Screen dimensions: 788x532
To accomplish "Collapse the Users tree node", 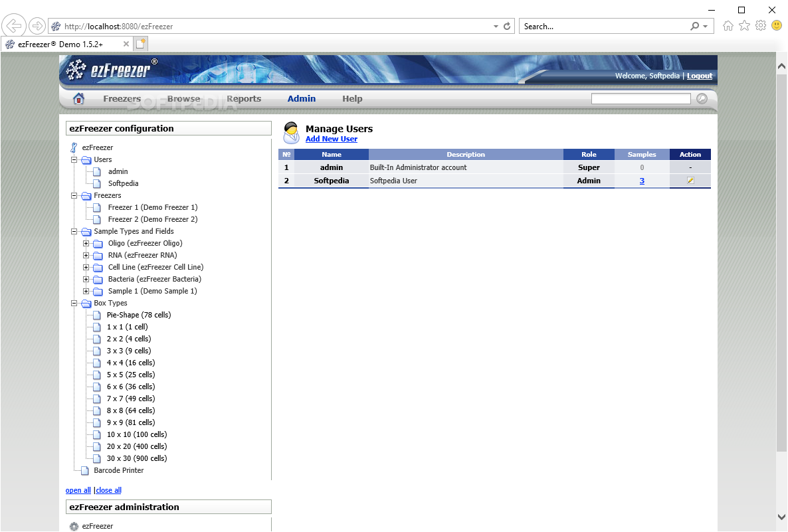I will [74, 160].
